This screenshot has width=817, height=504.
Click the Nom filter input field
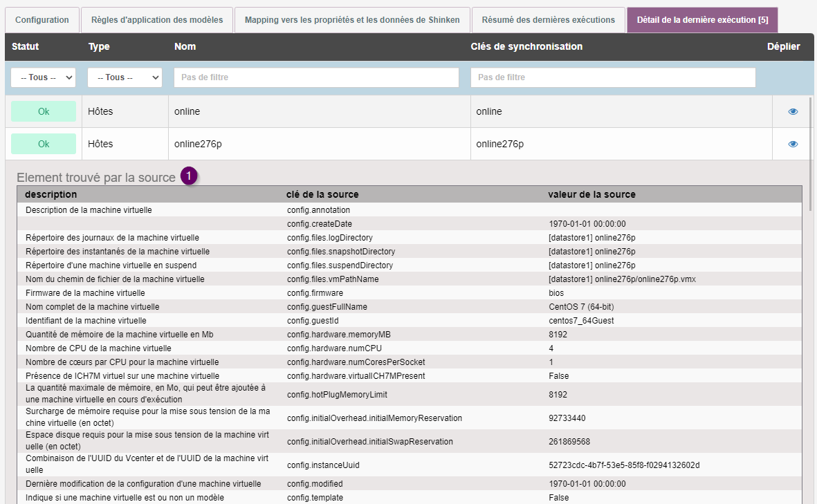[316, 77]
